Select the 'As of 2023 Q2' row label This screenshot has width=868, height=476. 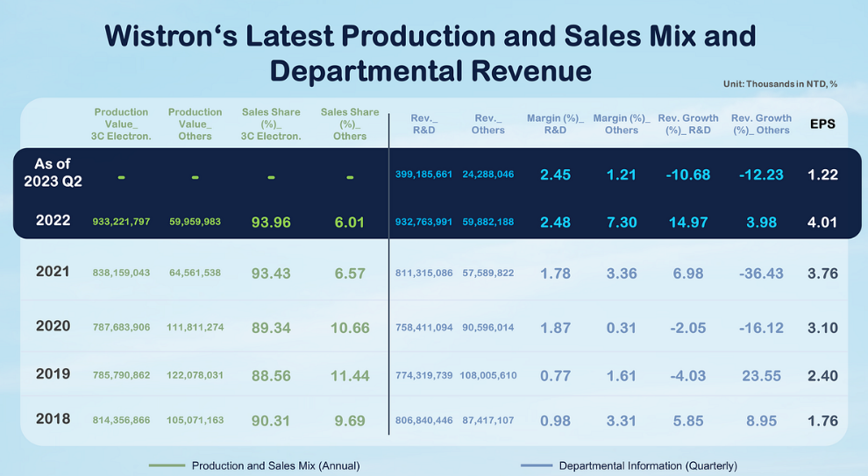click(x=53, y=173)
